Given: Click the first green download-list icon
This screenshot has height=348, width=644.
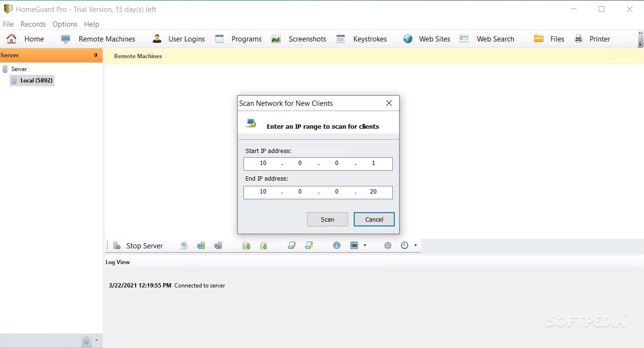Looking at the screenshot, I should pyautogui.click(x=246, y=246).
